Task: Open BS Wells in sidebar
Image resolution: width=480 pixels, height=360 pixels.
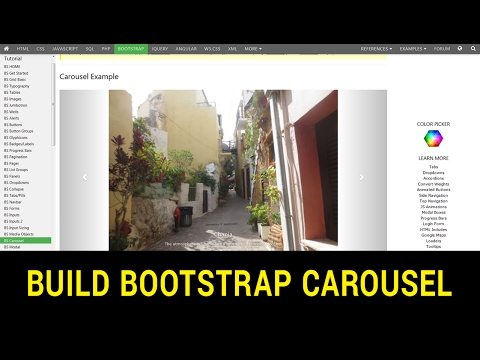Action: click(11, 112)
